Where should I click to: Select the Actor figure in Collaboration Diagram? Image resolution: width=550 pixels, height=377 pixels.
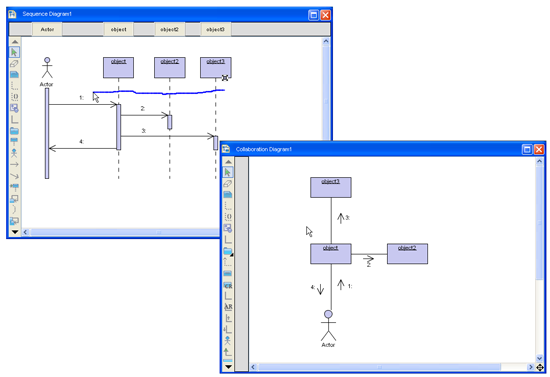tap(328, 325)
